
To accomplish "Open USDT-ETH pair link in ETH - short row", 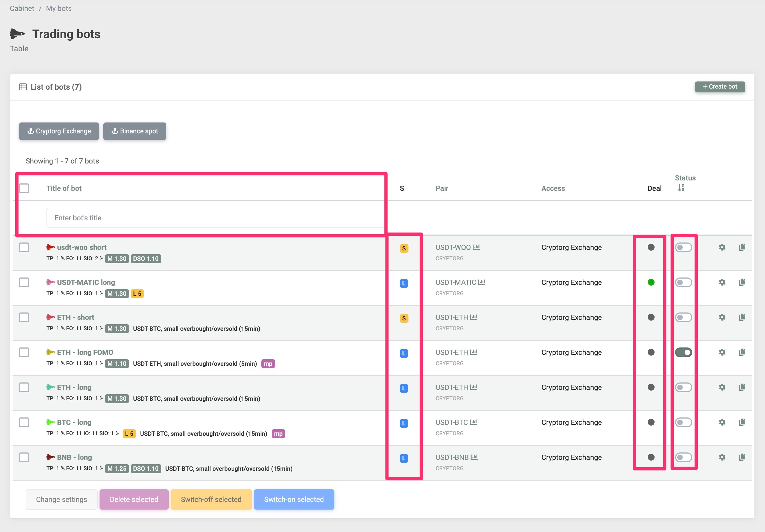I will pyautogui.click(x=451, y=317).
